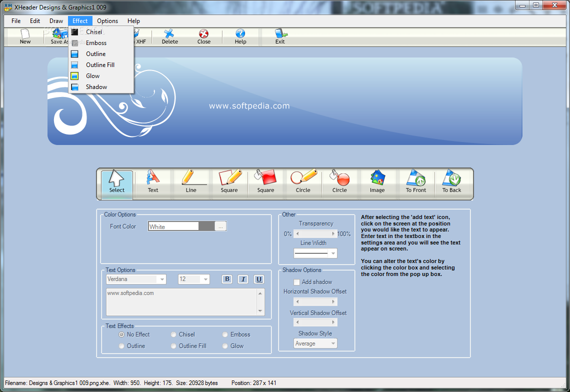Choose Shadow from the Effect menu
Image resolution: width=570 pixels, height=392 pixels.
pos(100,87)
